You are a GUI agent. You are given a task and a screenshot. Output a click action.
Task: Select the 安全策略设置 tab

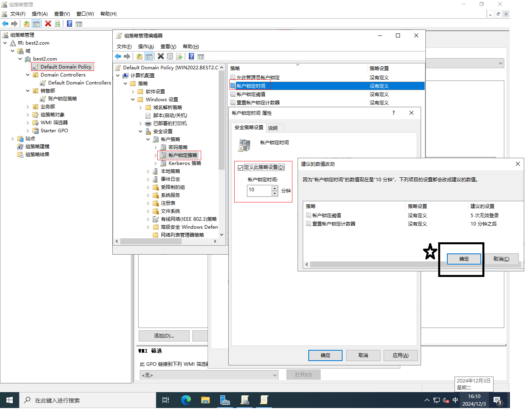[x=249, y=128]
